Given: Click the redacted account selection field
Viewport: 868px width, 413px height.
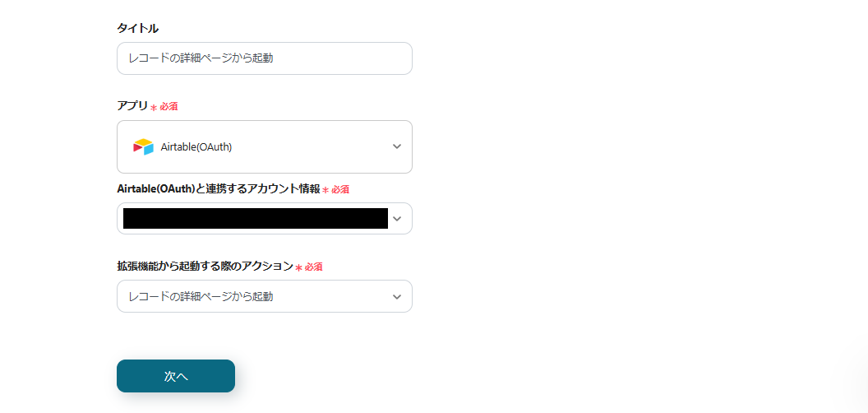Looking at the screenshot, I should [255, 219].
